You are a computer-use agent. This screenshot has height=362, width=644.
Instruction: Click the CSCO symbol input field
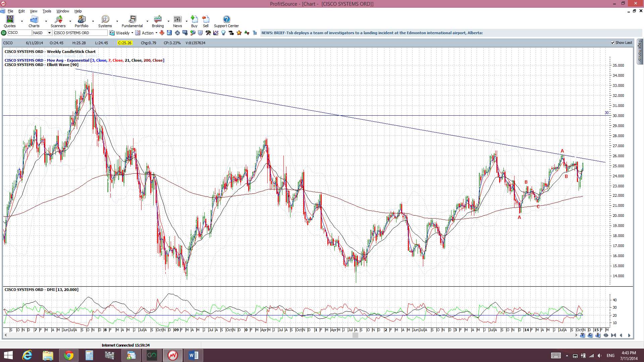[19, 33]
